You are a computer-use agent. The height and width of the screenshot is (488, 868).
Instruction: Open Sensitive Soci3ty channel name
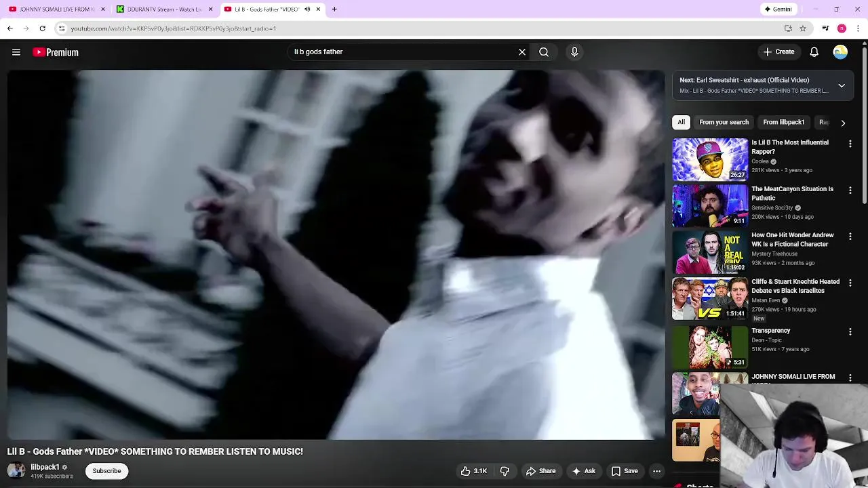[772, 207]
